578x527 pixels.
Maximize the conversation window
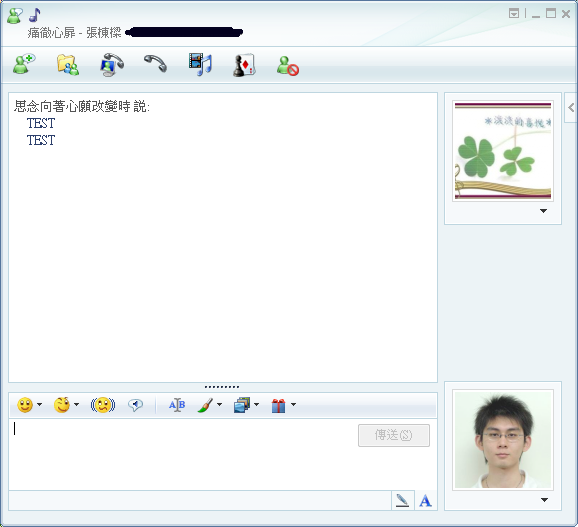pyautogui.click(x=551, y=14)
